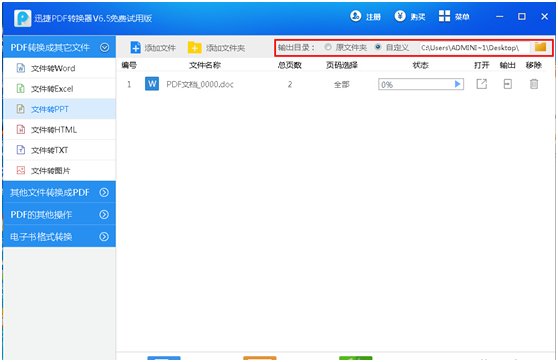Minimize the converter window

point(500,16)
